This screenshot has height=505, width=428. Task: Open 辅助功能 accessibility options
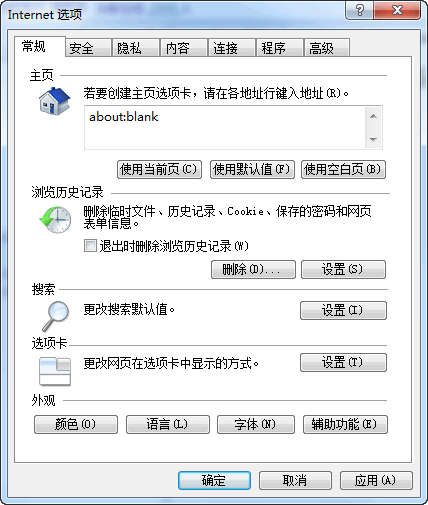point(345,424)
